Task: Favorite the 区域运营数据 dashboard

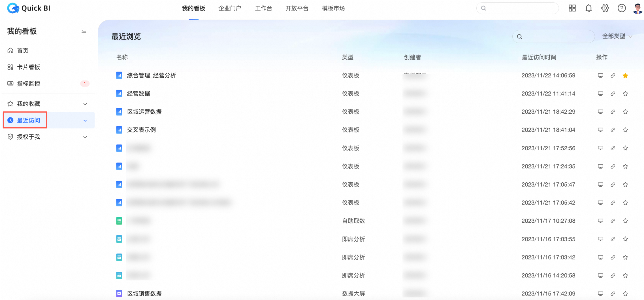Action: (625, 112)
